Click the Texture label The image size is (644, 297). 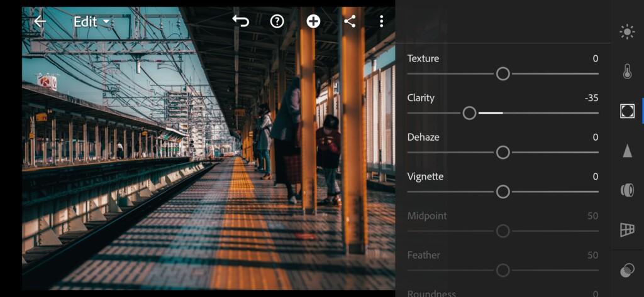click(x=423, y=58)
